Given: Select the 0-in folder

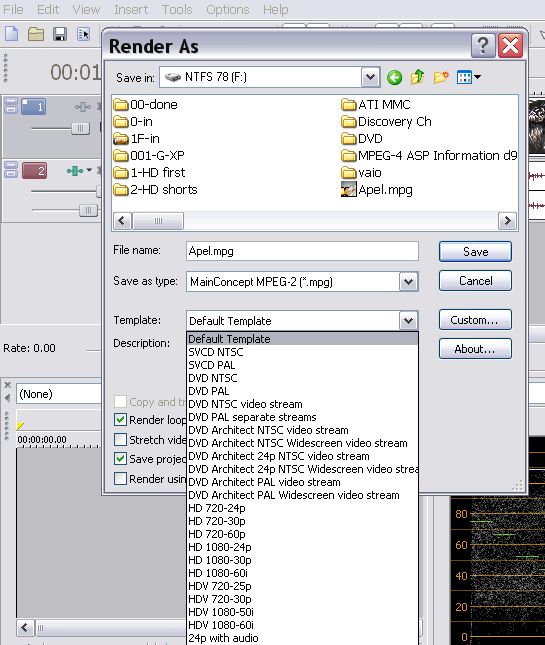Looking at the screenshot, I should (x=133, y=122).
